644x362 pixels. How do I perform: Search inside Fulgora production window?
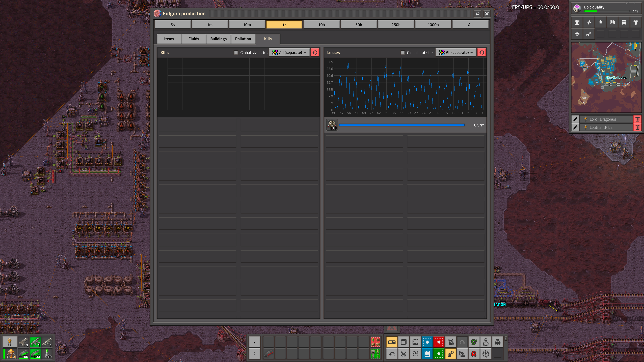click(477, 14)
